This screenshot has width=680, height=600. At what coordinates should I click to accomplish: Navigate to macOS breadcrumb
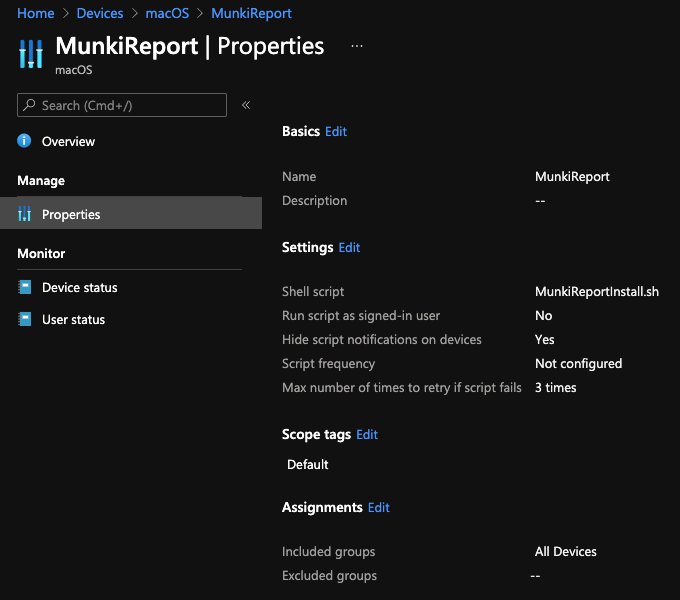pos(167,13)
